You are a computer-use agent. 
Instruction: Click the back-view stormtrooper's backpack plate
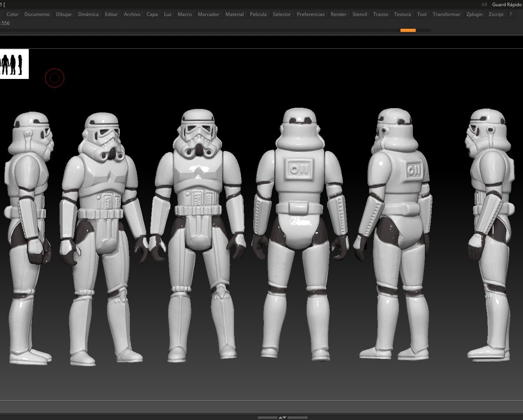point(299,169)
